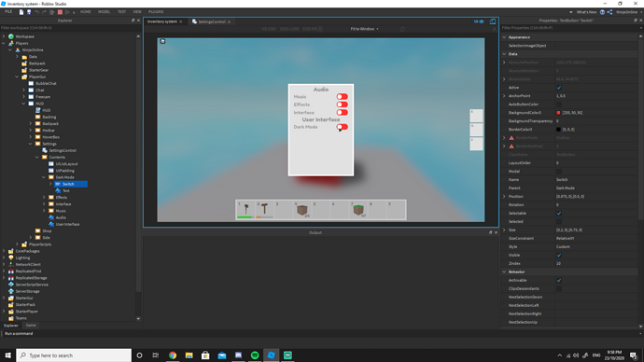Open the Fit to Window dropdown
644x362 pixels.
click(x=365, y=29)
